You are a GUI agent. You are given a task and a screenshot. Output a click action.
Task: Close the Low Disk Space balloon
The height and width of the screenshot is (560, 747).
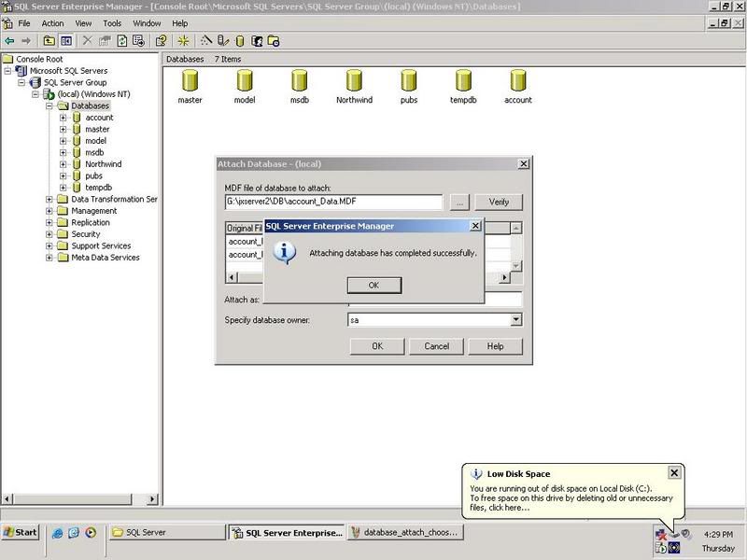click(x=674, y=473)
